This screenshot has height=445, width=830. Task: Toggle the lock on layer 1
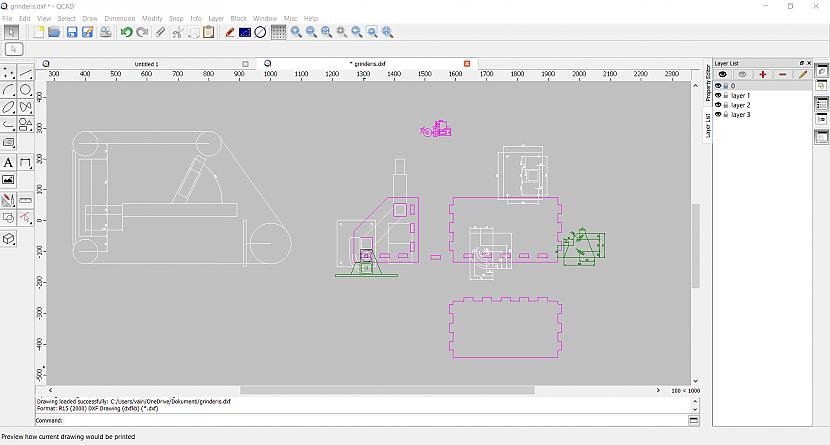pyautogui.click(x=726, y=95)
